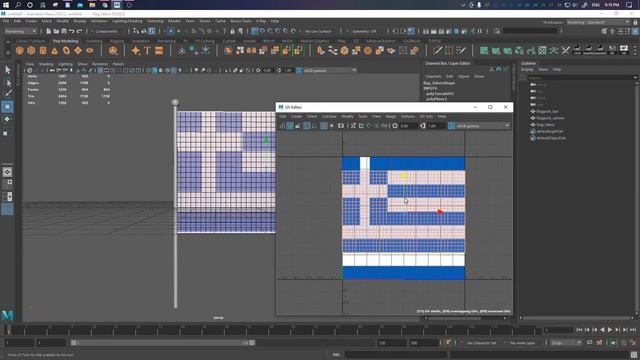640x360 pixels.
Task: Select the Lasso tool in Tool Box
Action: point(7,82)
